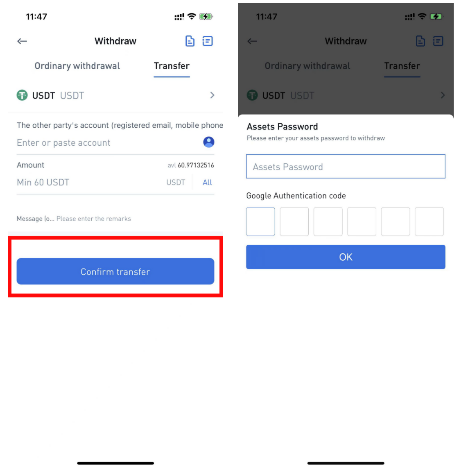Expand dimmed USDT chevron on right screen
This screenshot has height=476, width=459.
pos(443,95)
